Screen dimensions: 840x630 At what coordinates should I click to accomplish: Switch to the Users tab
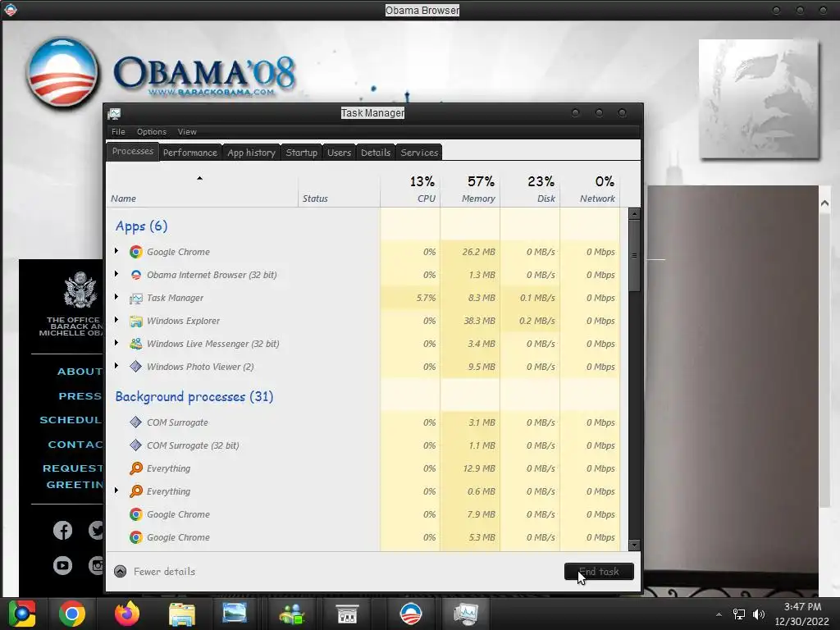[x=339, y=153]
